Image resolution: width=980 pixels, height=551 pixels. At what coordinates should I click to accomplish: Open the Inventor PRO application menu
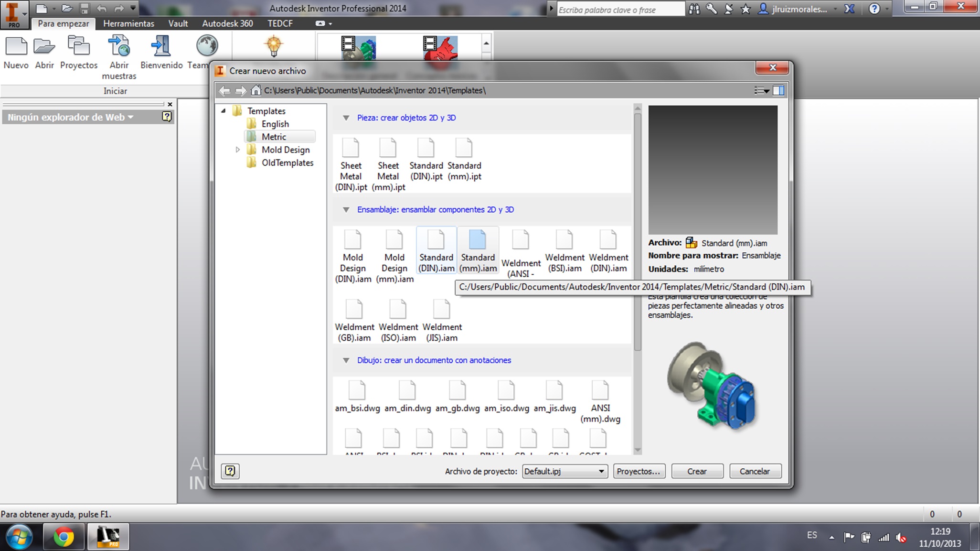click(x=14, y=14)
